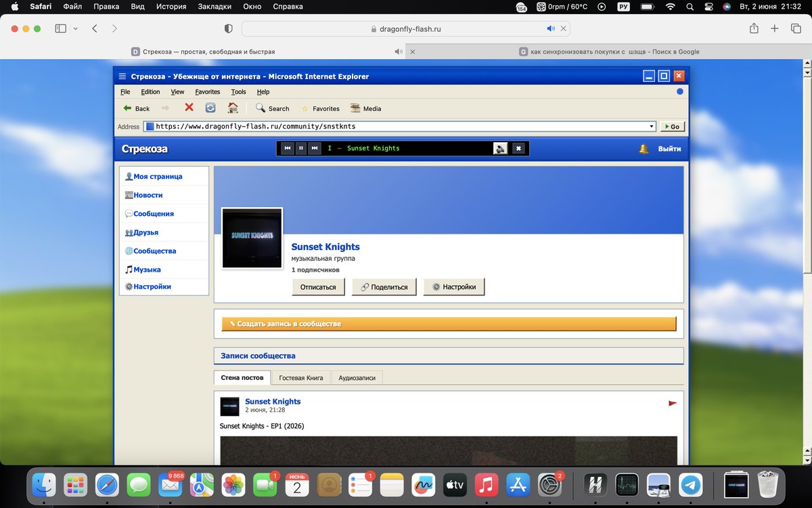The width and height of the screenshot is (812, 508).
Task: Open Media in the IE toolbar
Action: tap(366, 108)
